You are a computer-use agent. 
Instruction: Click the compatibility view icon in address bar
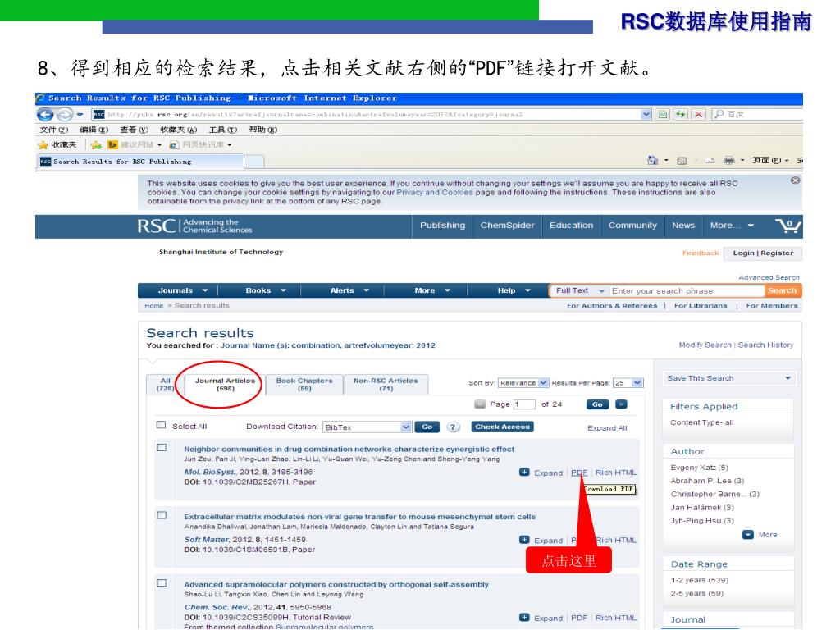pyautogui.click(x=663, y=114)
